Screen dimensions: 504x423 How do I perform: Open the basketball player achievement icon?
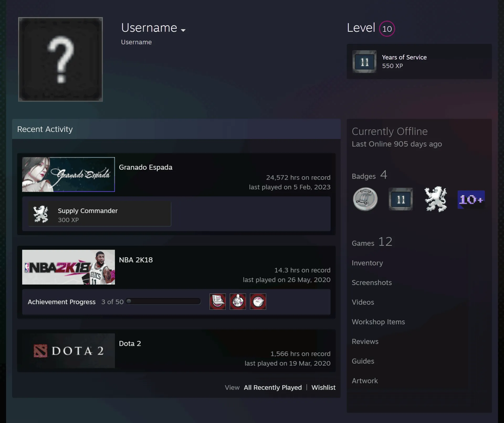[x=238, y=302]
